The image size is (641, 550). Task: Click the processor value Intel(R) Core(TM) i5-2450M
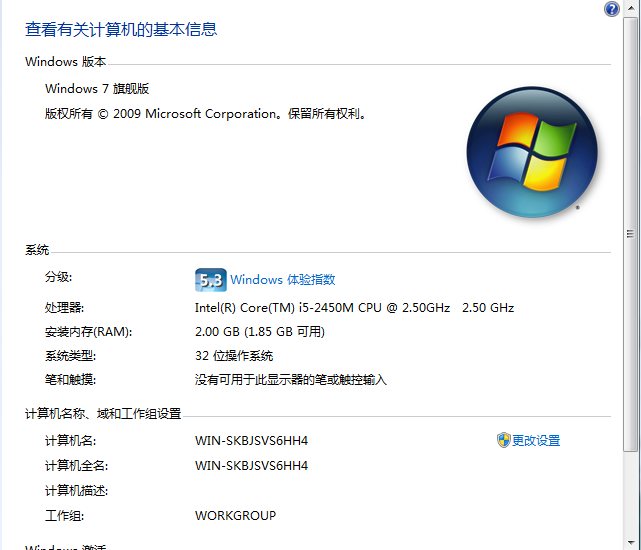[x=322, y=308]
